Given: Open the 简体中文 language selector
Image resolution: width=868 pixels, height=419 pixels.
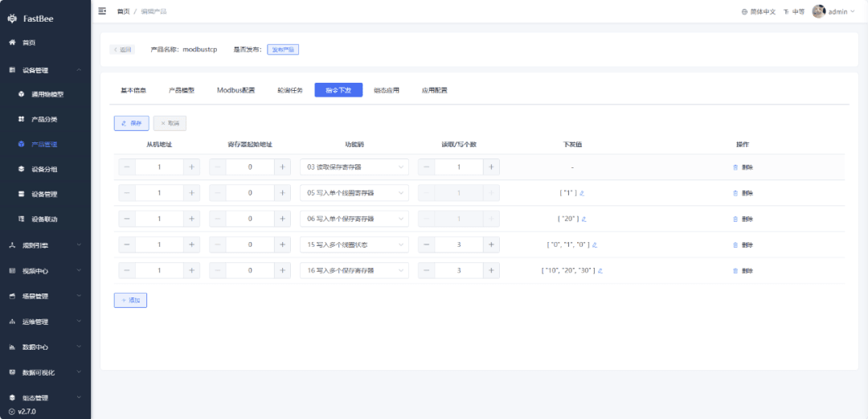Looking at the screenshot, I should (759, 11).
